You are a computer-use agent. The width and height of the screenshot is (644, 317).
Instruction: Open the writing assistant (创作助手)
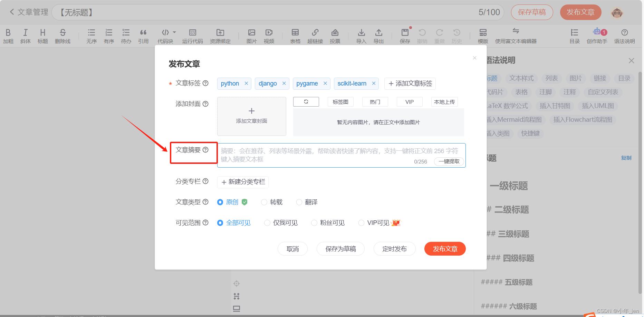tap(597, 36)
